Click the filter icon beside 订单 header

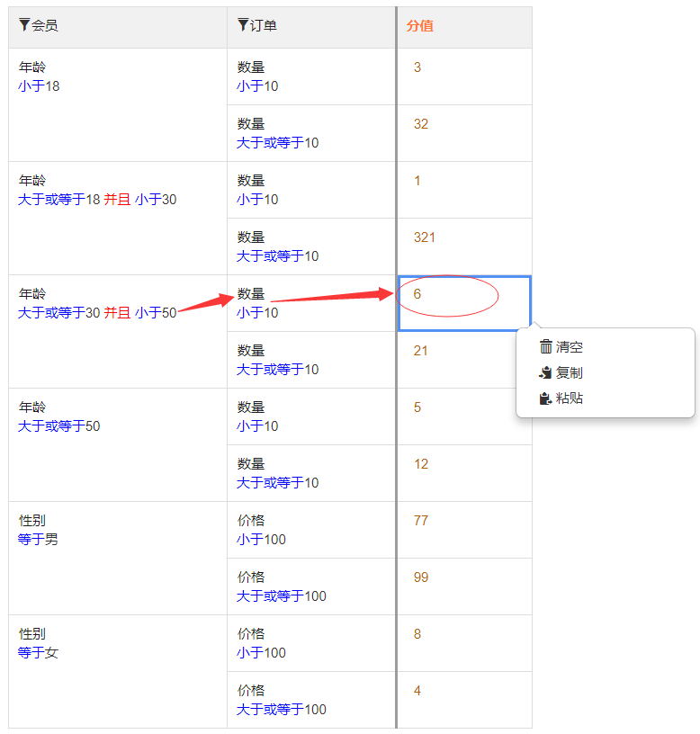point(243,25)
